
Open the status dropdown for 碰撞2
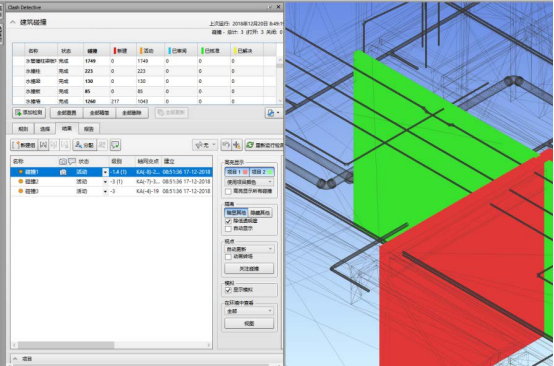tap(105, 182)
